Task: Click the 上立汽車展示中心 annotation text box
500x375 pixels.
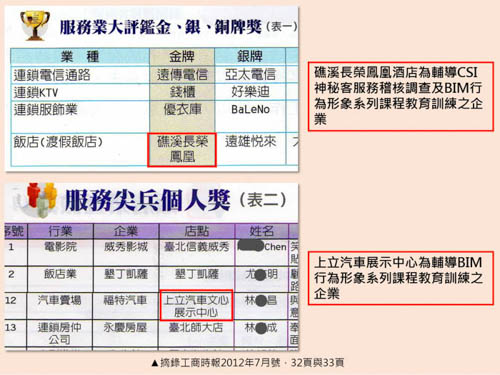Action: 401,278
